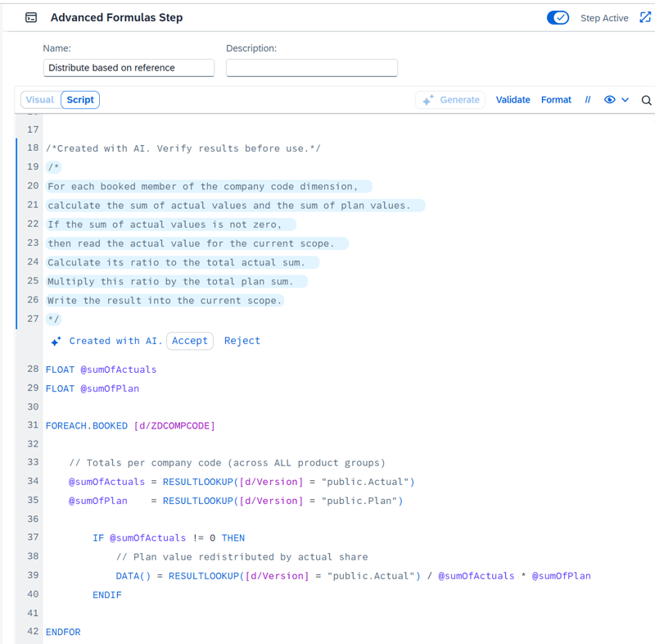
Task: Reject the AI-generated code
Action: pos(242,341)
